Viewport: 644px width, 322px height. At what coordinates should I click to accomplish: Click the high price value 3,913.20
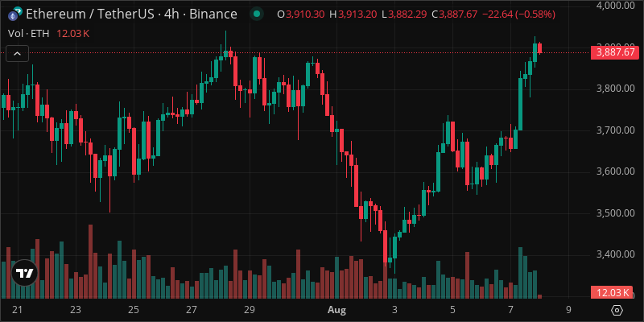(357, 14)
